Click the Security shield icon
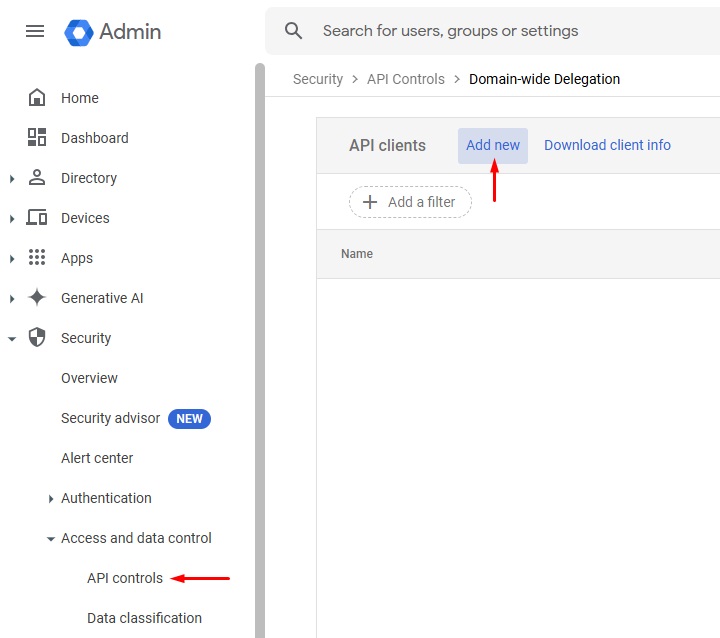The height and width of the screenshot is (638, 720). [x=37, y=338]
